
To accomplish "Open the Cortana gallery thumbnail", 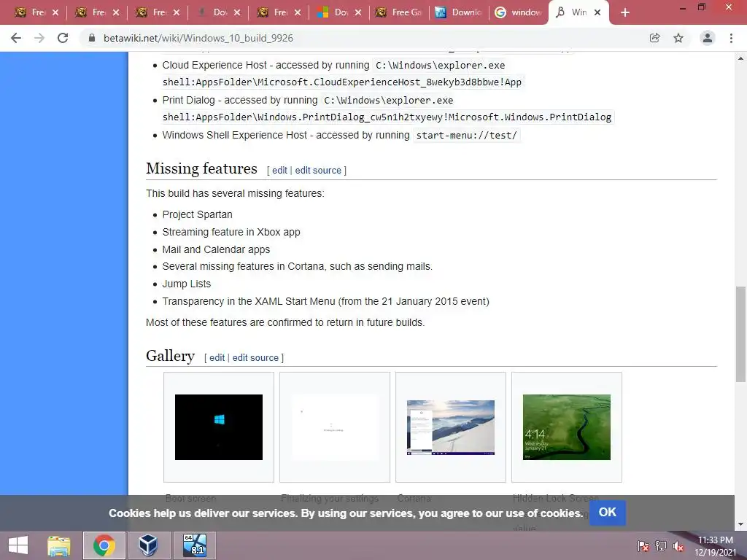I will click(x=451, y=427).
